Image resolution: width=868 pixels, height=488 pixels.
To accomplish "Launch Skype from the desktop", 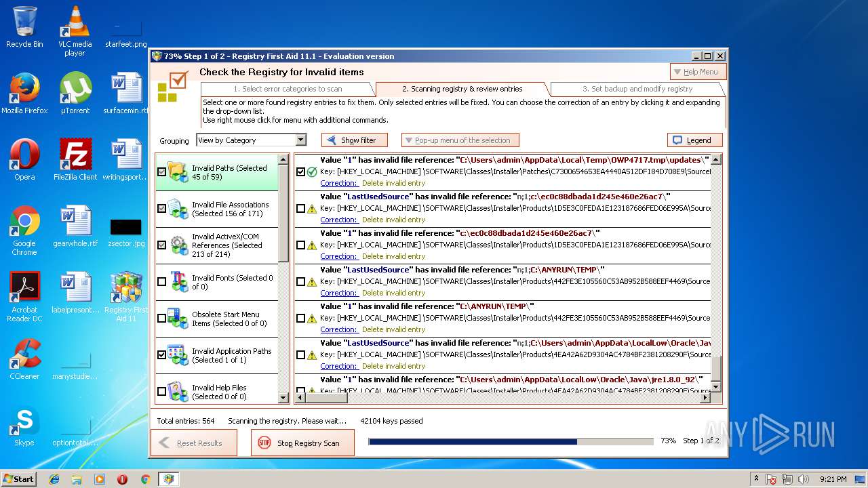I will (24, 426).
